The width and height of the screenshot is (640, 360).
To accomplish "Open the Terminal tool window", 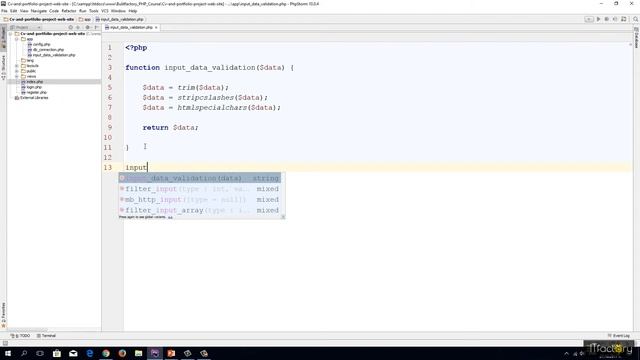I will (x=46, y=336).
